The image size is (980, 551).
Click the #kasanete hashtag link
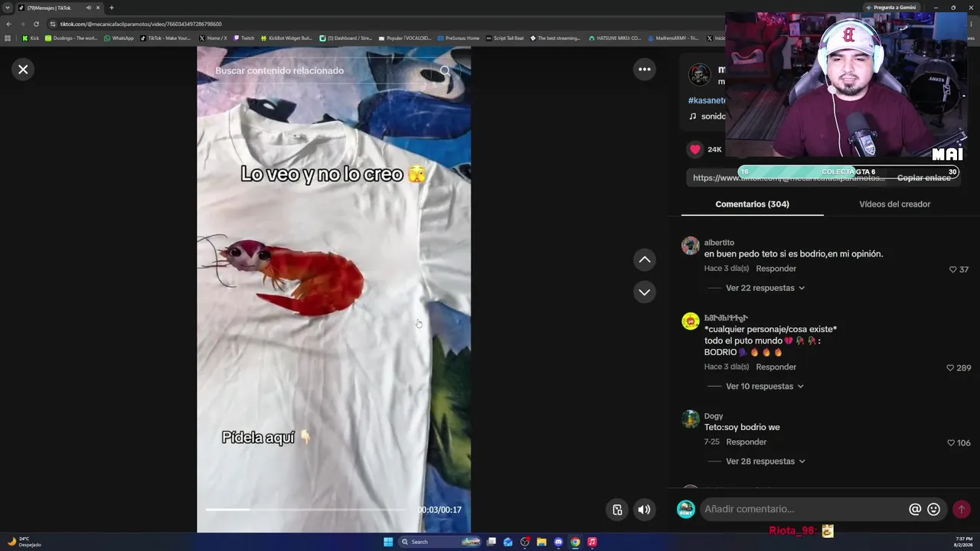click(707, 100)
